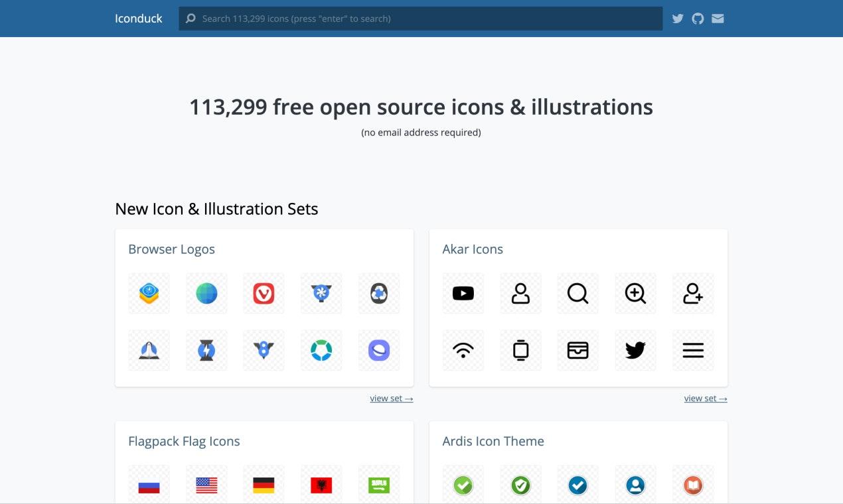Click the hamburger menu icon in Akar Icons
This screenshot has height=504, width=843.
[692, 350]
